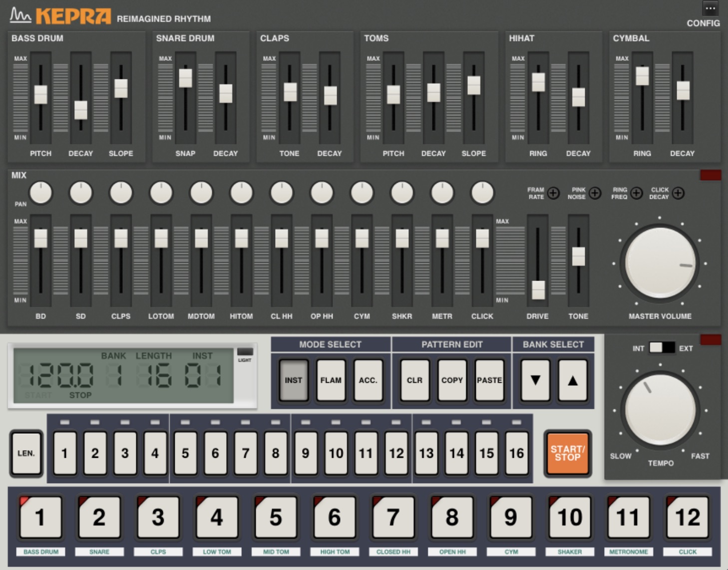Screen dimensions: 728x570
Task: Click the BD mix volume fader
Action: (40, 239)
